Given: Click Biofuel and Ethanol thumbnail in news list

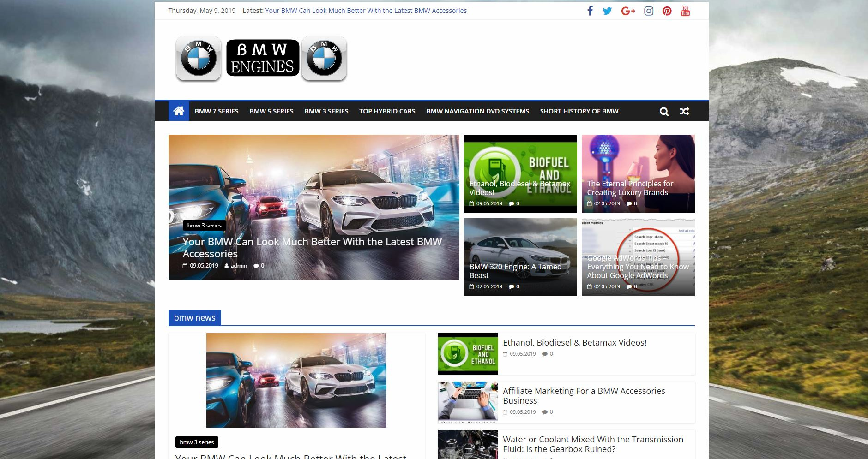Looking at the screenshot, I should tap(468, 354).
